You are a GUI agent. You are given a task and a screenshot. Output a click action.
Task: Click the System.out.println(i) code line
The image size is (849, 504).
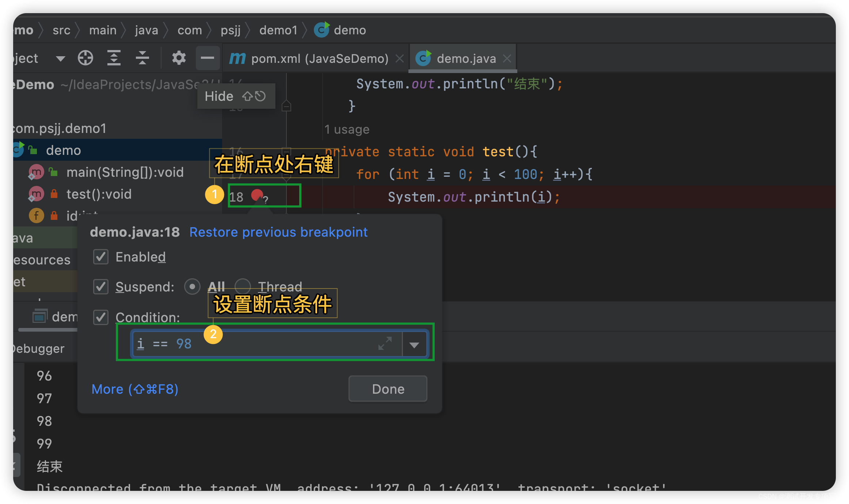click(x=474, y=197)
